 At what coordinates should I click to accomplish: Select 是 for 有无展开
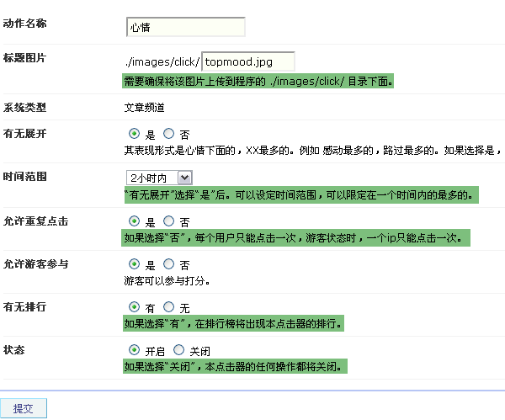click(x=134, y=134)
